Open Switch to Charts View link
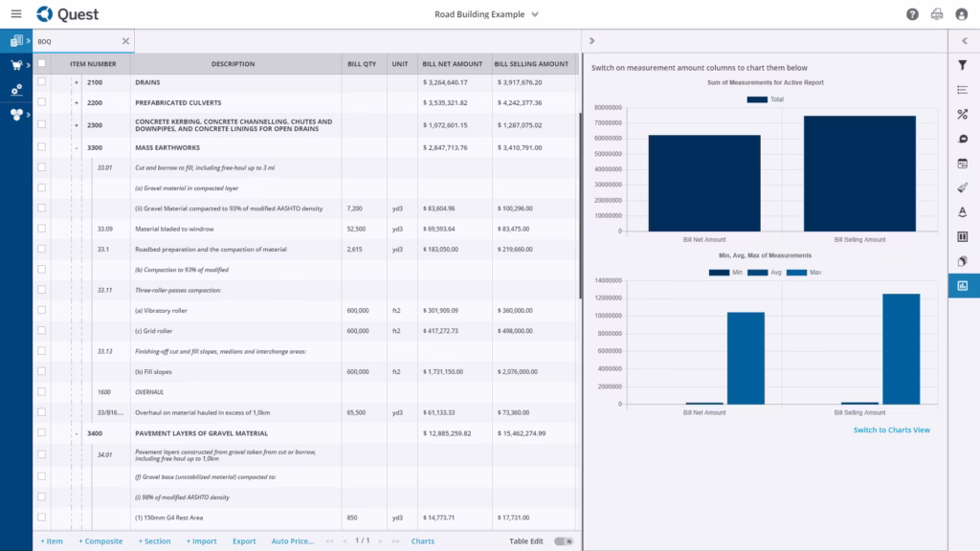Viewport: 980px width, 551px height. [891, 430]
